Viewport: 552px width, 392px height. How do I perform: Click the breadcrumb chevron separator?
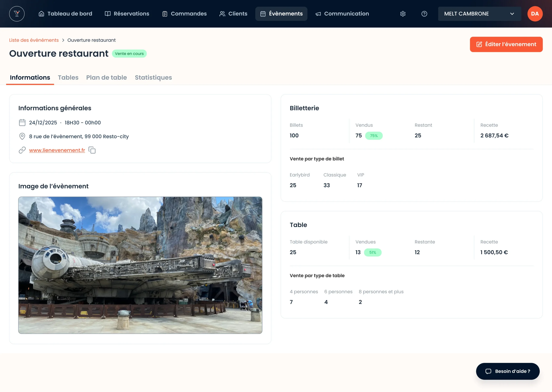pos(63,40)
